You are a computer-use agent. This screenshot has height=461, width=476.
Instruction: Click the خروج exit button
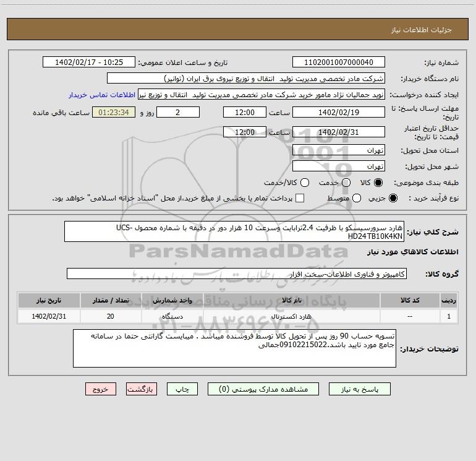[101, 389]
